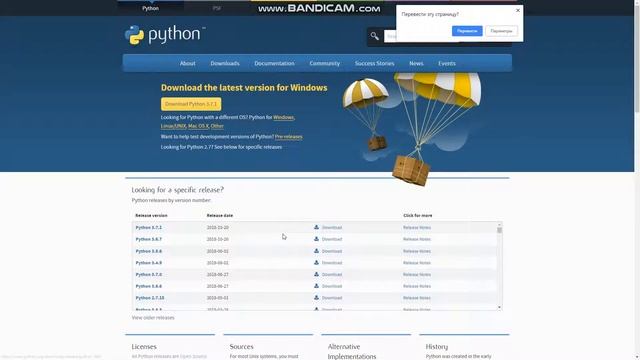Click the blue translate button in popup

pyautogui.click(x=467, y=31)
